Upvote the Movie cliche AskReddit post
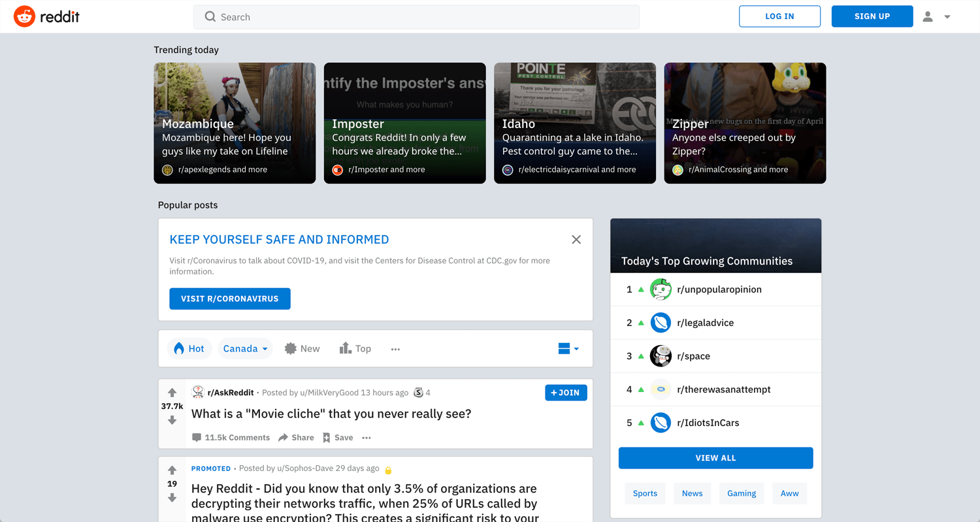 click(172, 393)
